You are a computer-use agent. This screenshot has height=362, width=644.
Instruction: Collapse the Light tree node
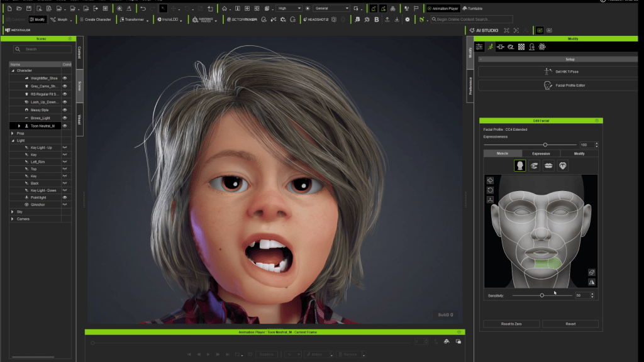13,140
